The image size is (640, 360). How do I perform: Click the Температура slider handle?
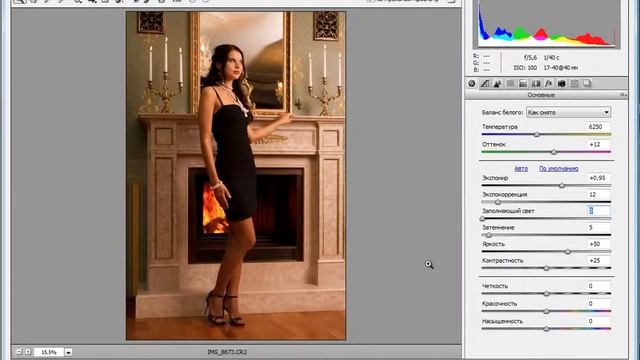point(537,134)
